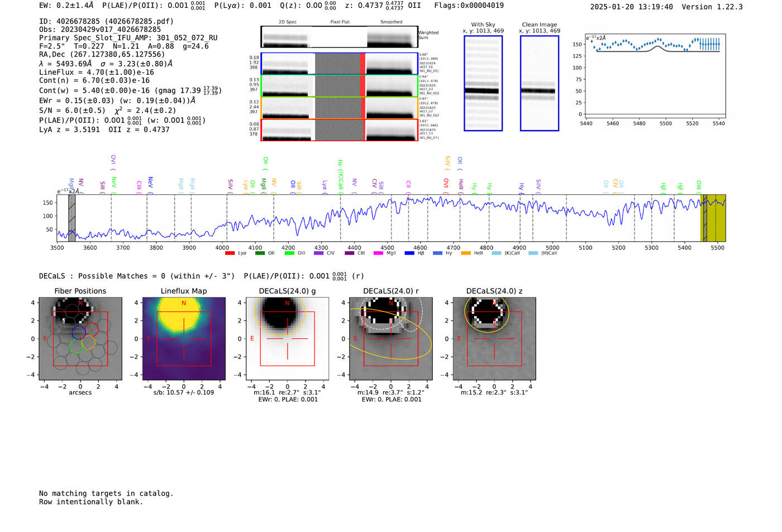Open the Fiber Positions cutout image
The height and width of the screenshot is (532, 782).
(x=80, y=339)
